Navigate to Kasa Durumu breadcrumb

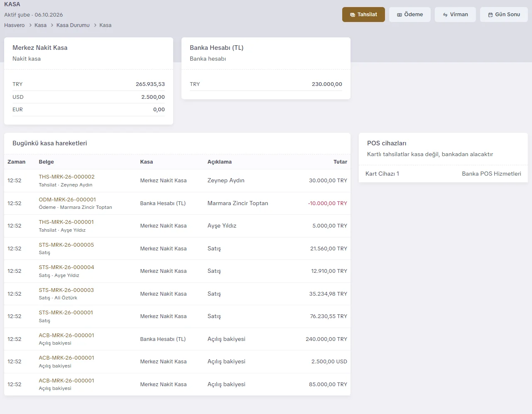[73, 25]
